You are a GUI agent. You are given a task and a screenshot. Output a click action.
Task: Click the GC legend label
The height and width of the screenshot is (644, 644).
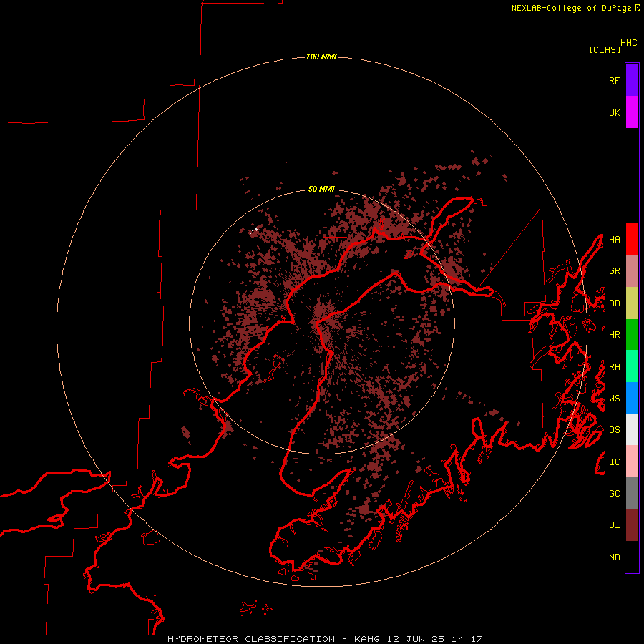click(x=614, y=494)
